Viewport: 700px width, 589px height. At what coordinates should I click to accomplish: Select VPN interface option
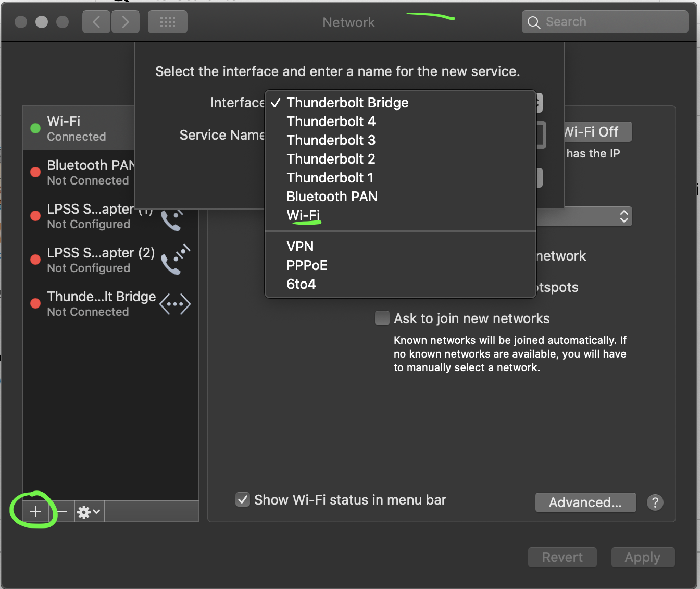click(300, 247)
